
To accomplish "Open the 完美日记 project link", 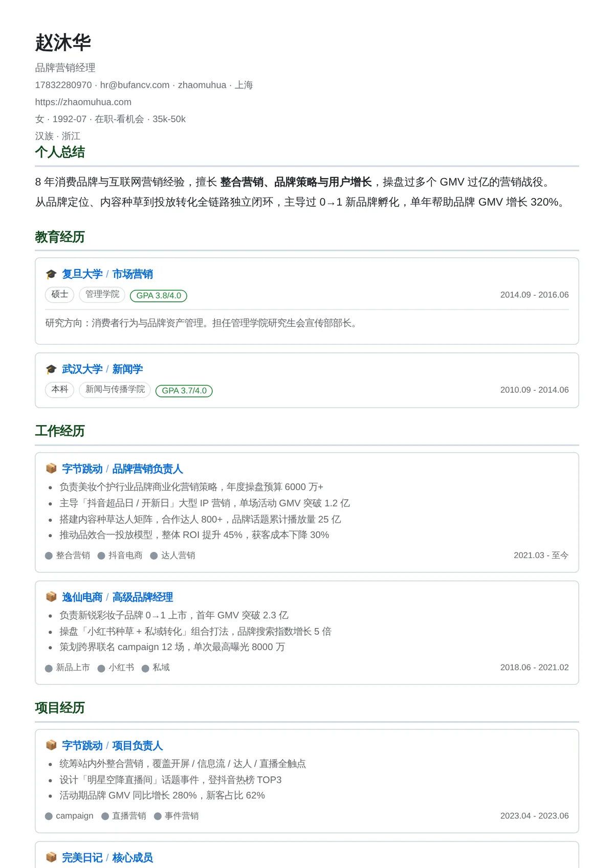I will [x=82, y=858].
